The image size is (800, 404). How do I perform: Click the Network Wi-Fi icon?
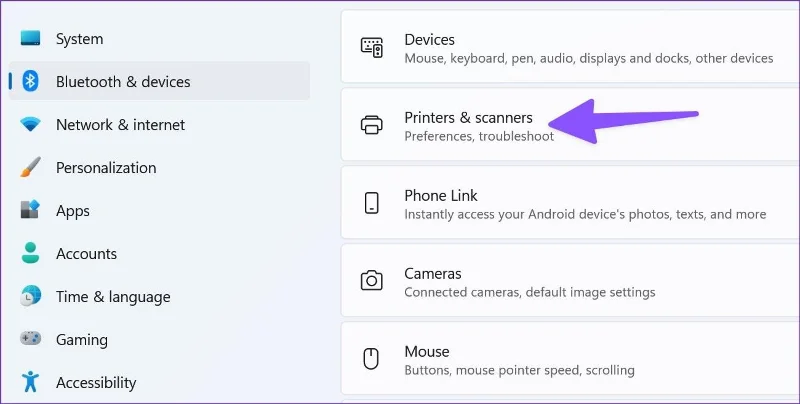point(30,124)
